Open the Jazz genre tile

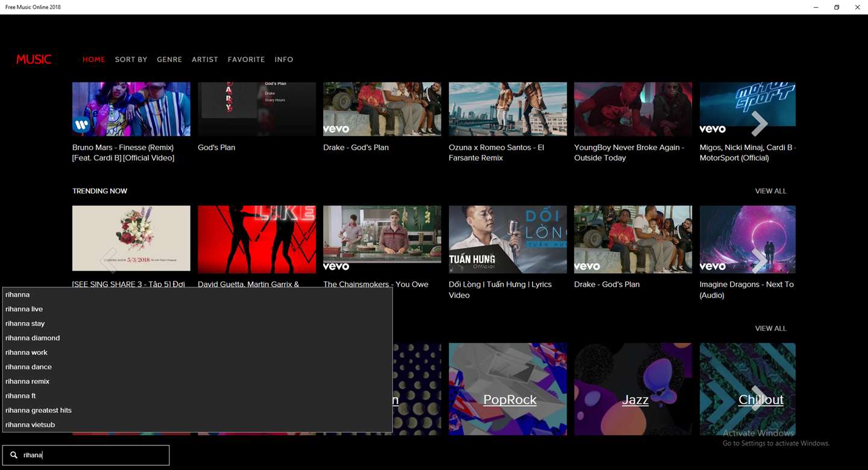tap(633, 389)
